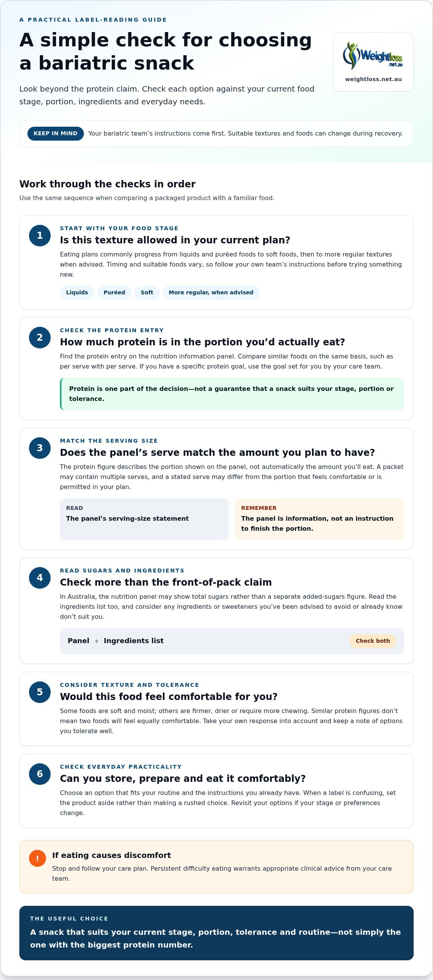Click the step 3 number circle

point(40,448)
